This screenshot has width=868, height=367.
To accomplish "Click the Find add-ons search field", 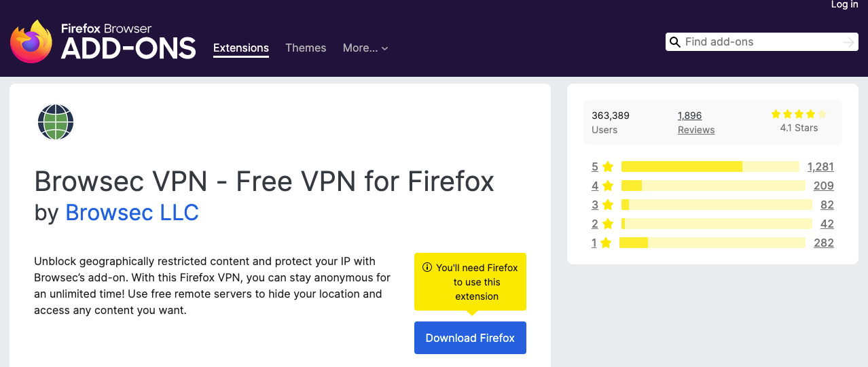I will click(761, 42).
